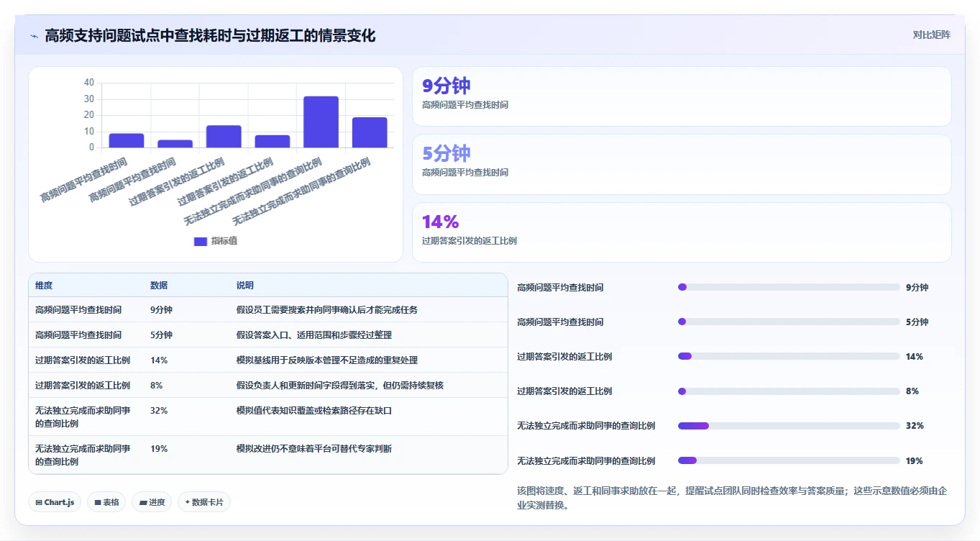The width and height of the screenshot is (980, 541).
Task: Click the shortest bar in the chart
Action: click(x=175, y=144)
